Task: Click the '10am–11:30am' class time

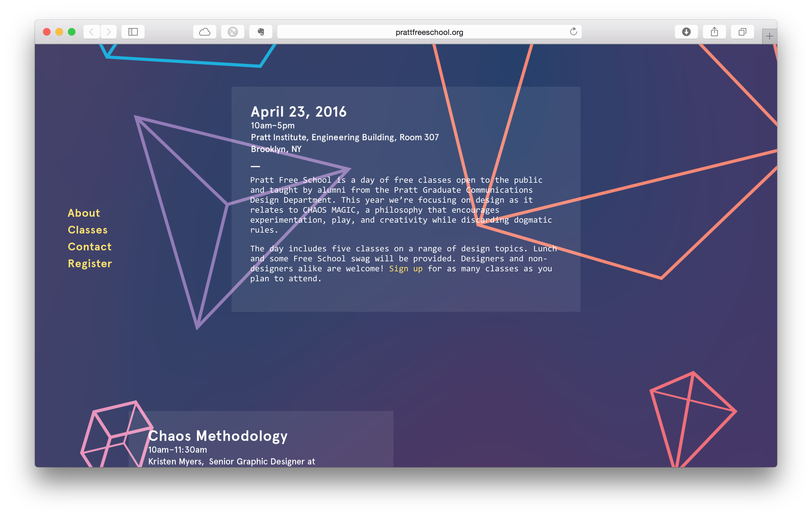Action: click(x=177, y=450)
